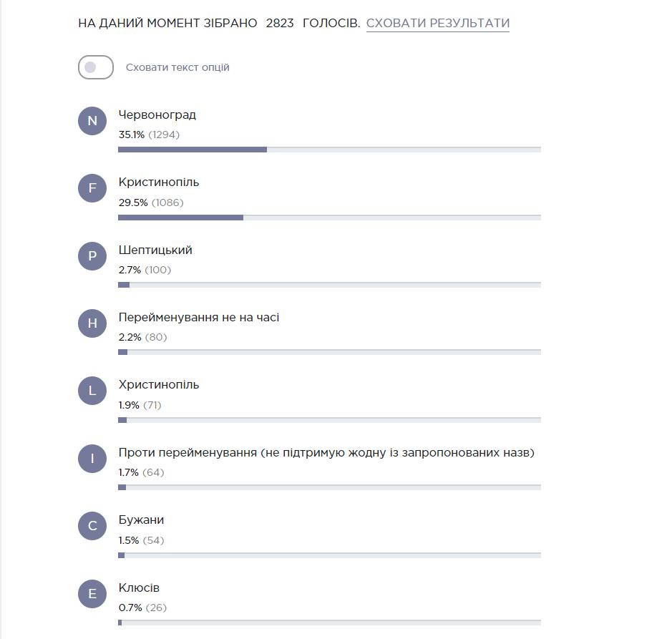The image size is (672, 639).
Task: Click the Кристинопіль result progress bar
Action: pos(329,218)
